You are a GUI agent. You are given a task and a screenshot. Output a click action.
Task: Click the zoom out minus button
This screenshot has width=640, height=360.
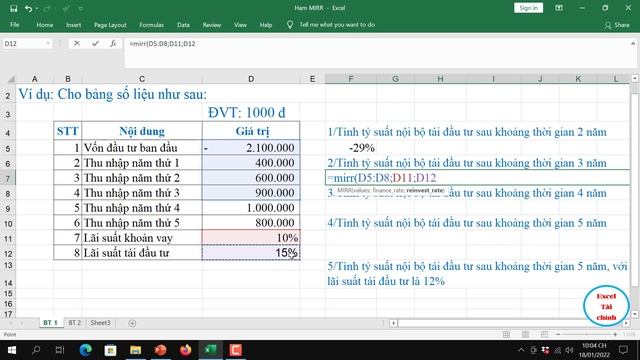pos(558,335)
